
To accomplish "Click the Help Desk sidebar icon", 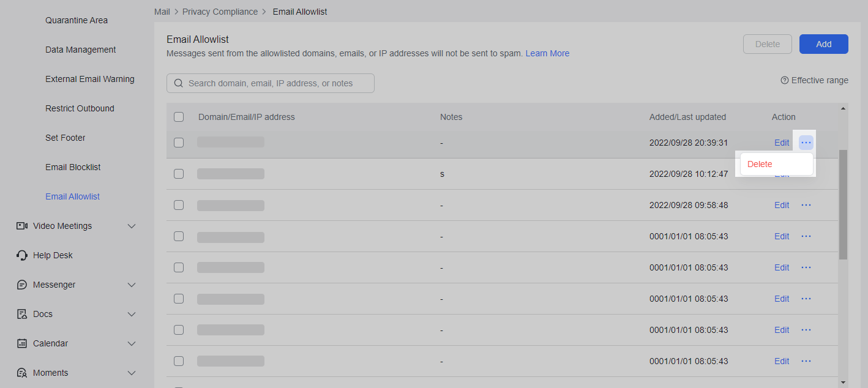I will (22, 255).
